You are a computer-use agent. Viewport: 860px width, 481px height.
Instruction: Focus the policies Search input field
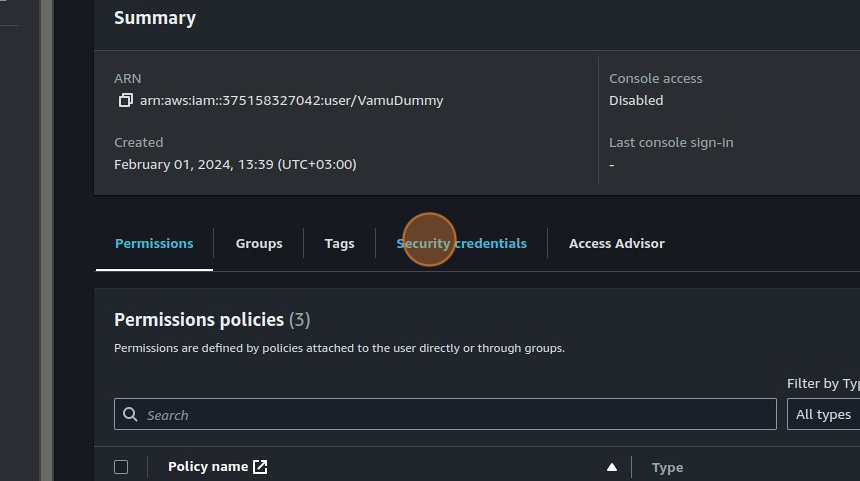coord(450,414)
